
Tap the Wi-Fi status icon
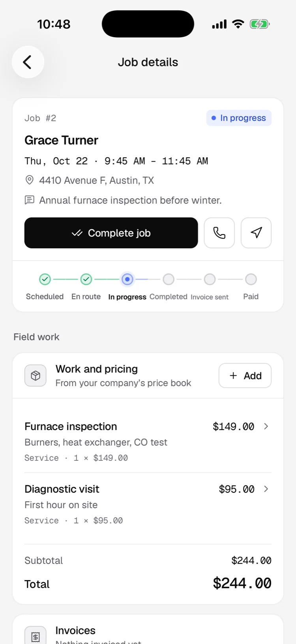click(x=238, y=24)
